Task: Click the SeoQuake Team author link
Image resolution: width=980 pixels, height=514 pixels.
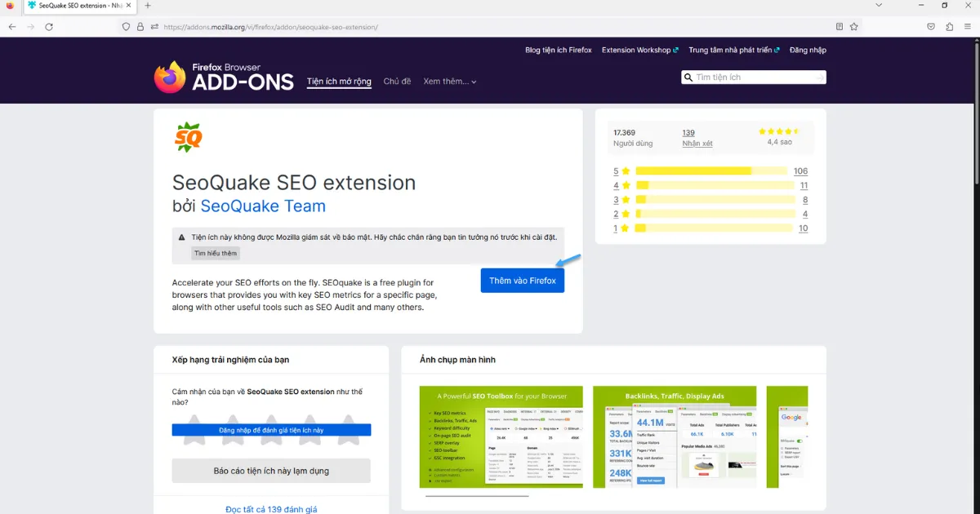Action: (263, 206)
